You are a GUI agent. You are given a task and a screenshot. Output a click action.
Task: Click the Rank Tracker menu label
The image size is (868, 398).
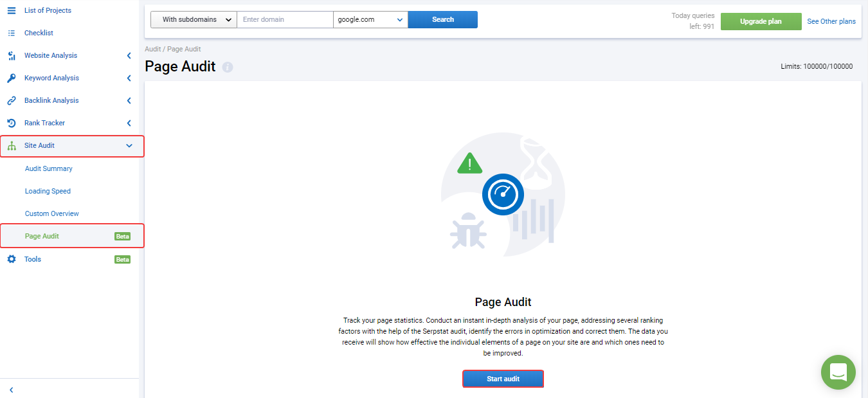44,123
